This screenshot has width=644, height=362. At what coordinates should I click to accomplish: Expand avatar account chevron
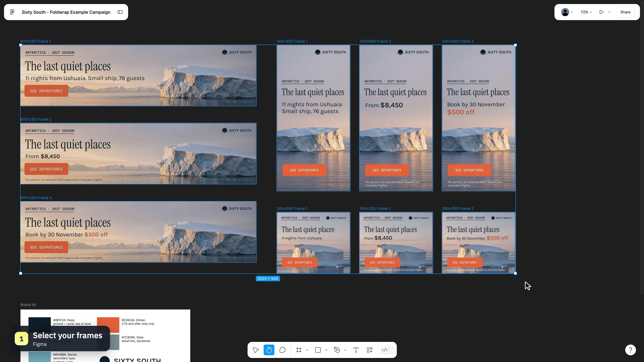pos(572,12)
